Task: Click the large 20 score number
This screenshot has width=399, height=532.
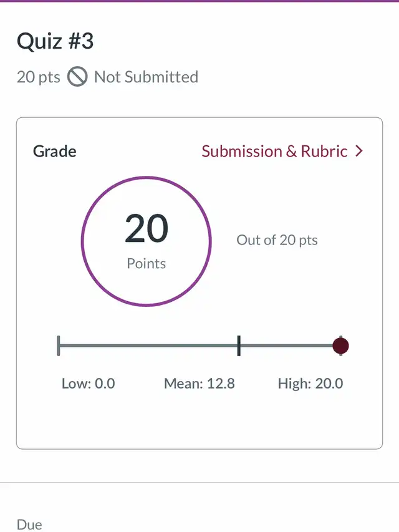Action: coord(147,228)
